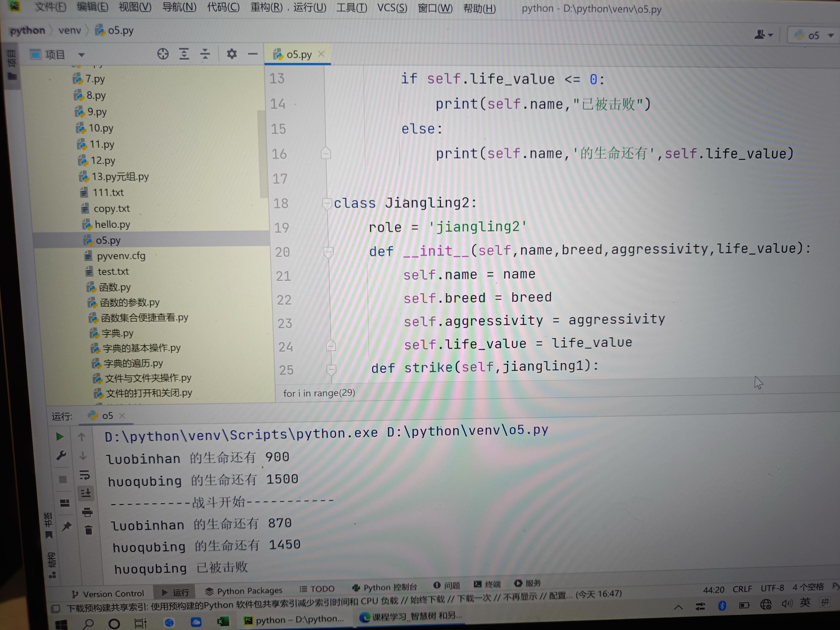Stop the running process square icon

pyautogui.click(x=63, y=479)
